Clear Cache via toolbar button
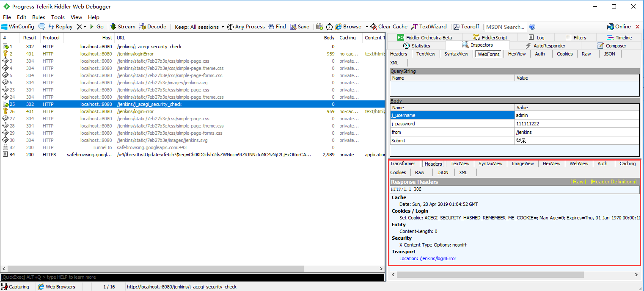The width and height of the screenshot is (644, 291). [x=389, y=27]
